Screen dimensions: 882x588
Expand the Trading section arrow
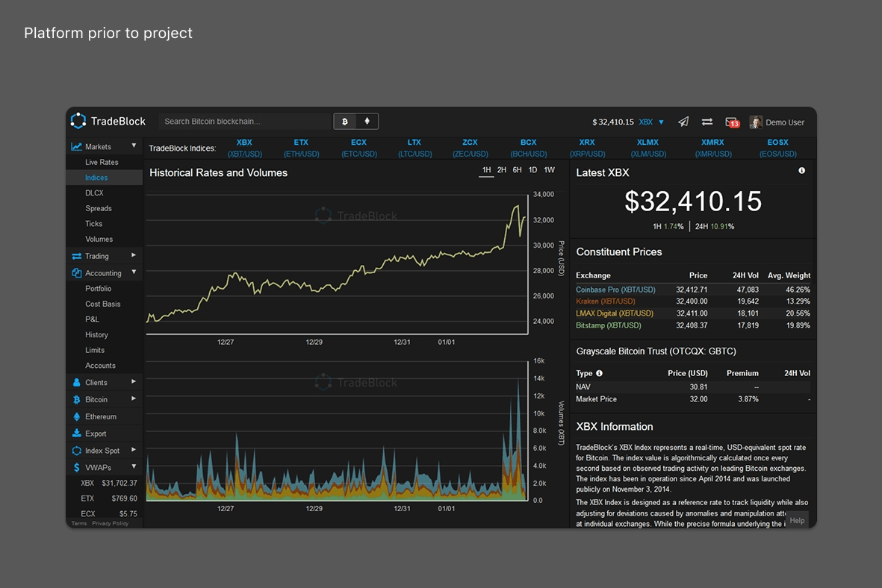click(134, 255)
